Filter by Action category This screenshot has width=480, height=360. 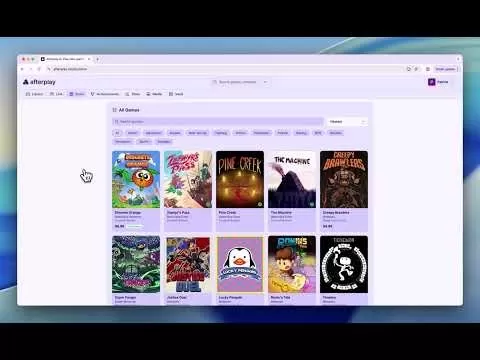[x=132, y=133]
